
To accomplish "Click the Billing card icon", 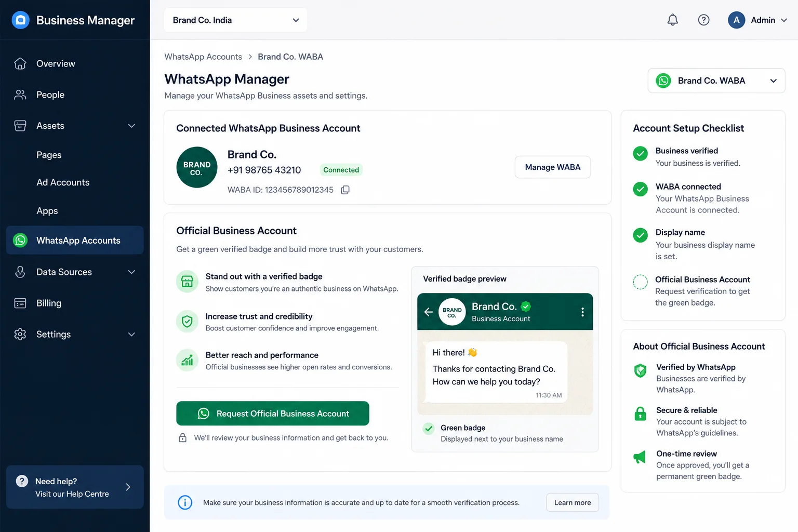I will [x=20, y=303].
